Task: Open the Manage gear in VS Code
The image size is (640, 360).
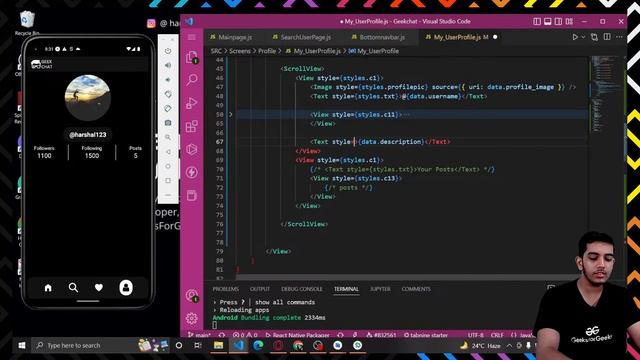Action: tap(191, 318)
